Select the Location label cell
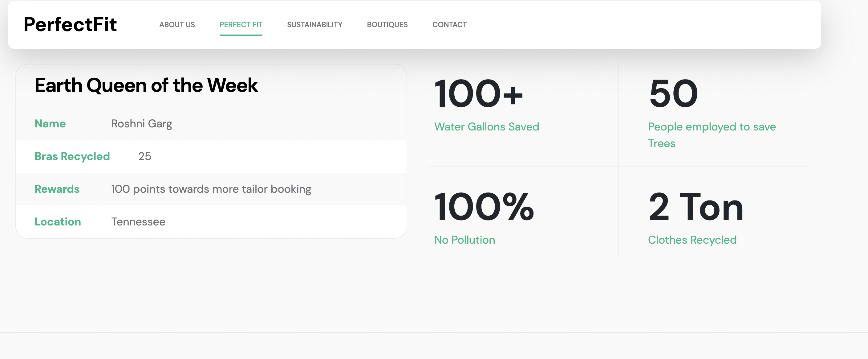This screenshot has height=359, width=868. (58, 222)
